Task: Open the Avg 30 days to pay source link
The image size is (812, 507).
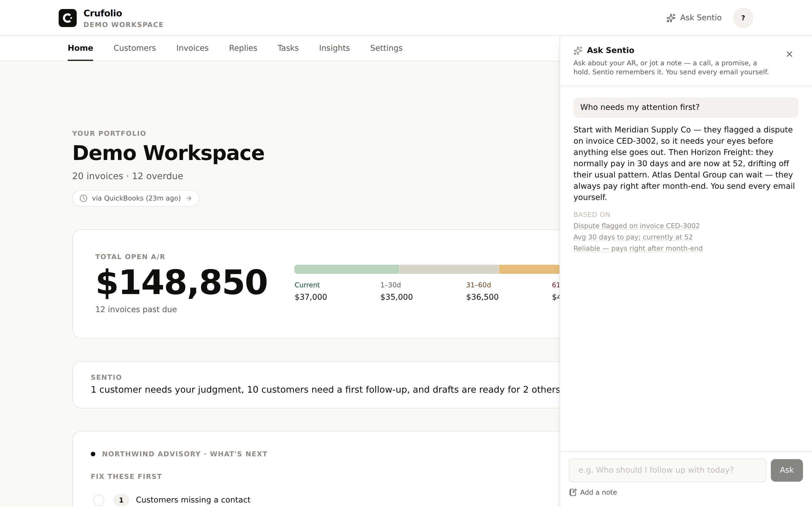Action: (x=633, y=237)
